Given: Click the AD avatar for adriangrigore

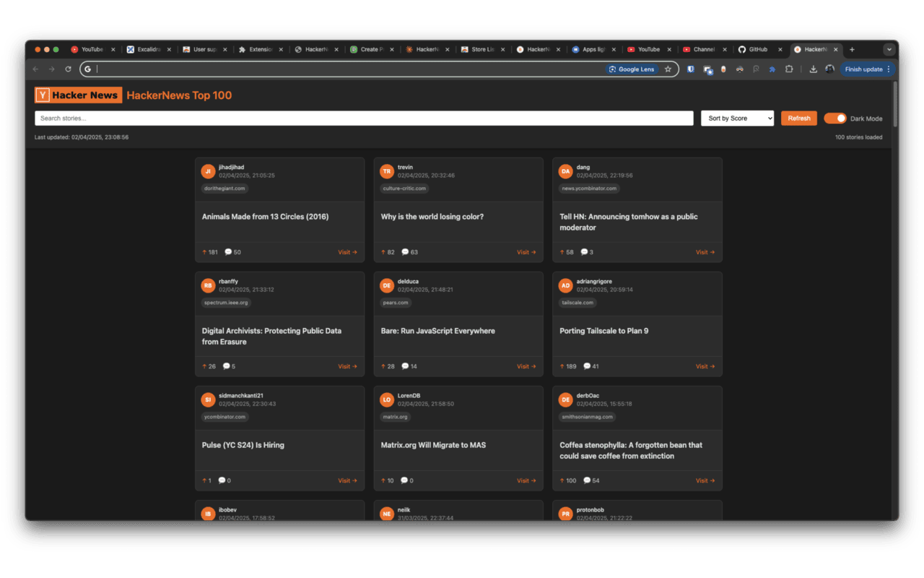Looking at the screenshot, I should tap(565, 285).
